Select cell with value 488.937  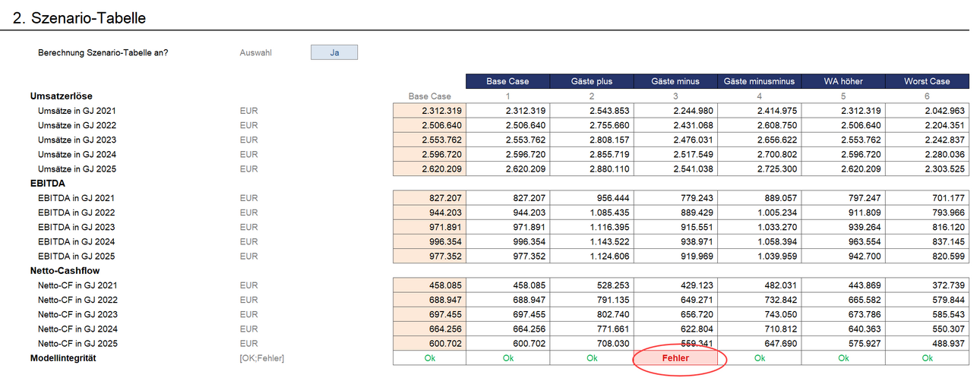pos(928,344)
